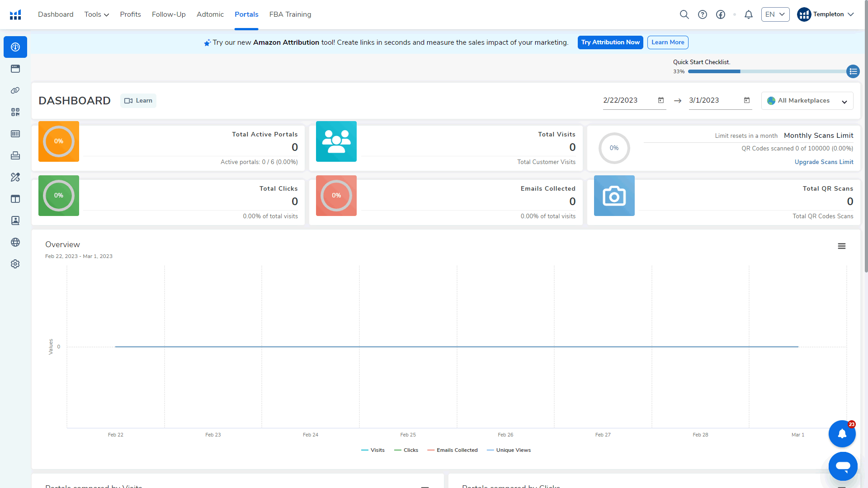Click the help question mark icon
Image resolution: width=868 pixels, height=488 pixels.
[x=702, y=14]
